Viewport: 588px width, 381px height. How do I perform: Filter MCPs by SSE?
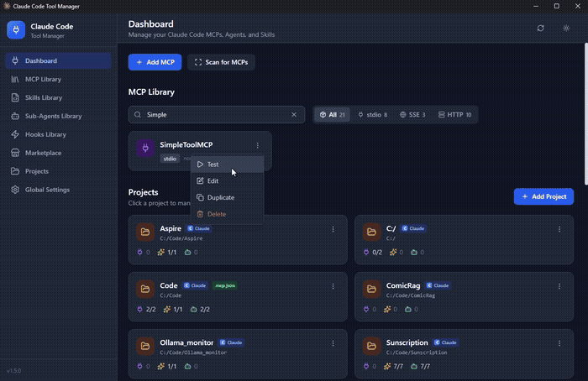point(412,115)
